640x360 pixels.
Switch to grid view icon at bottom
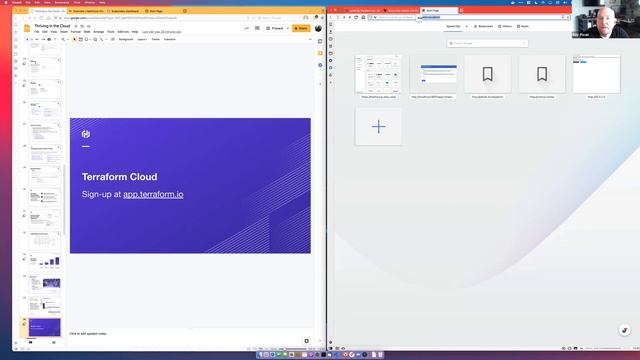[53, 343]
